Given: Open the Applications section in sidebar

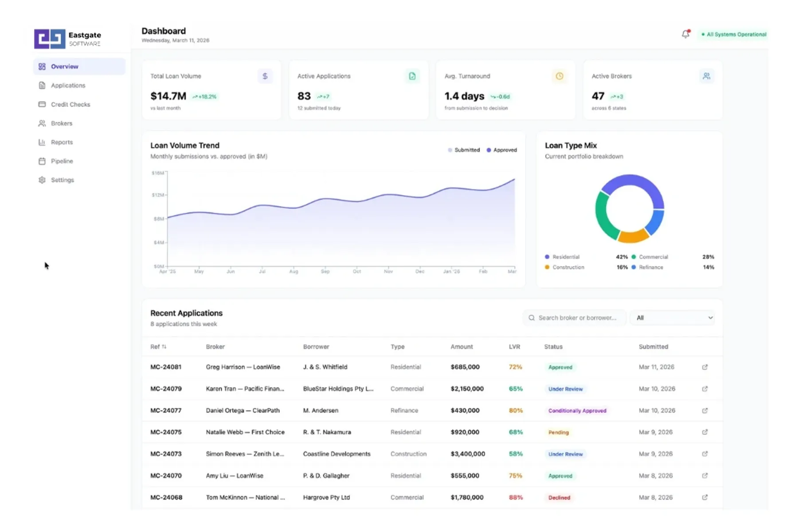Looking at the screenshot, I should (x=68, y=85).
